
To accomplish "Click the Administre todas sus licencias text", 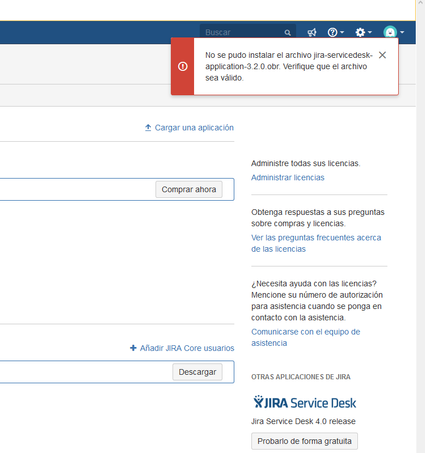I will click(306, 163).
